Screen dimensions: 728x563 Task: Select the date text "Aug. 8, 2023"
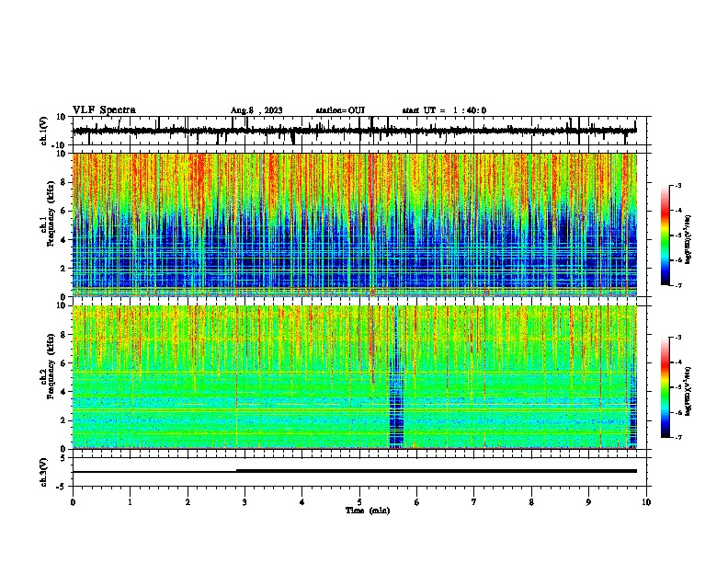click(x=256, y=110)
